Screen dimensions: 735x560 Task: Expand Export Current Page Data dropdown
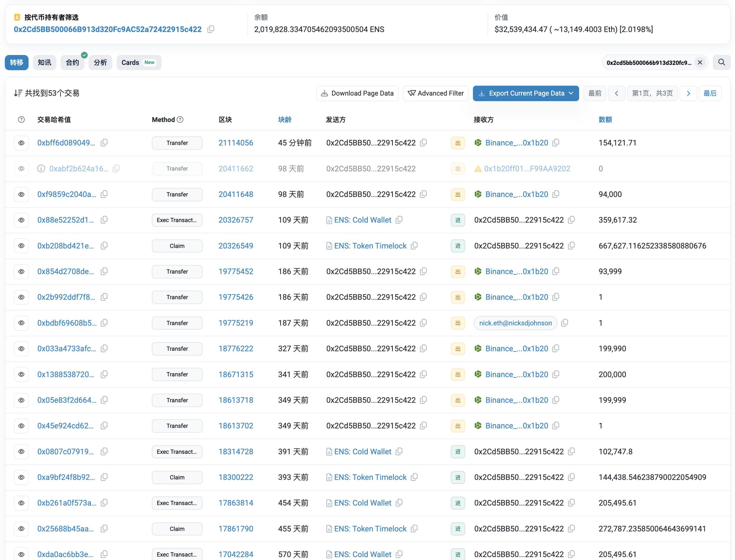[x=571, y=93]
